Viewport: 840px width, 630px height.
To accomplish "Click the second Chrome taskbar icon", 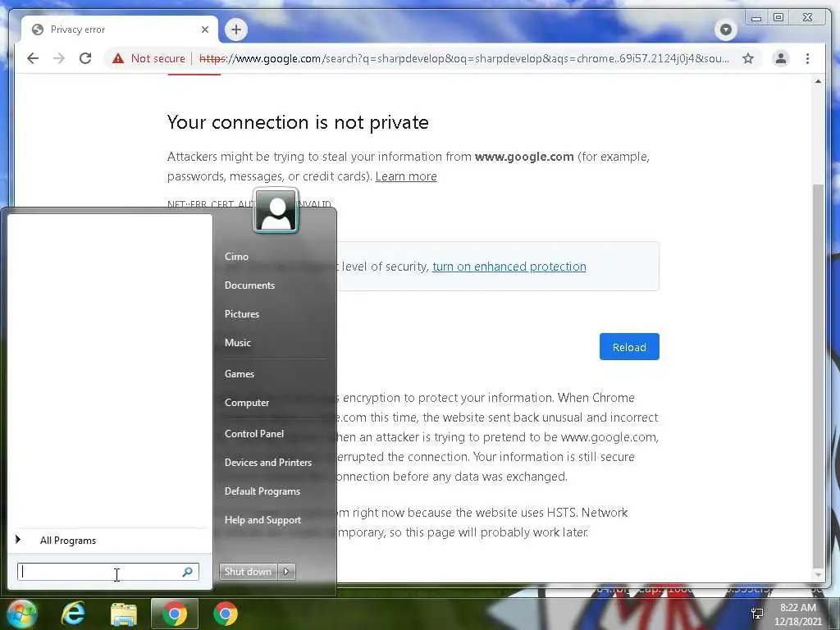I will (226, 614).
